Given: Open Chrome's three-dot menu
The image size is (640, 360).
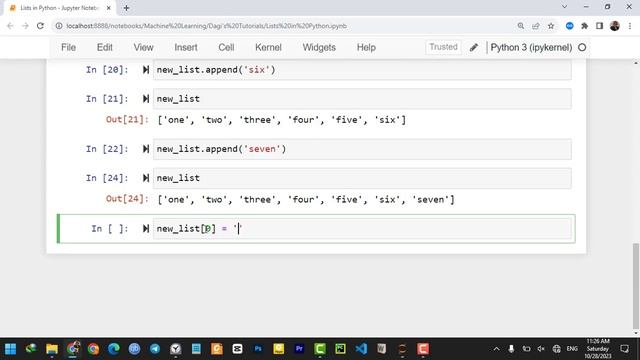Looking at the screenshot, I should pos(630,26).
